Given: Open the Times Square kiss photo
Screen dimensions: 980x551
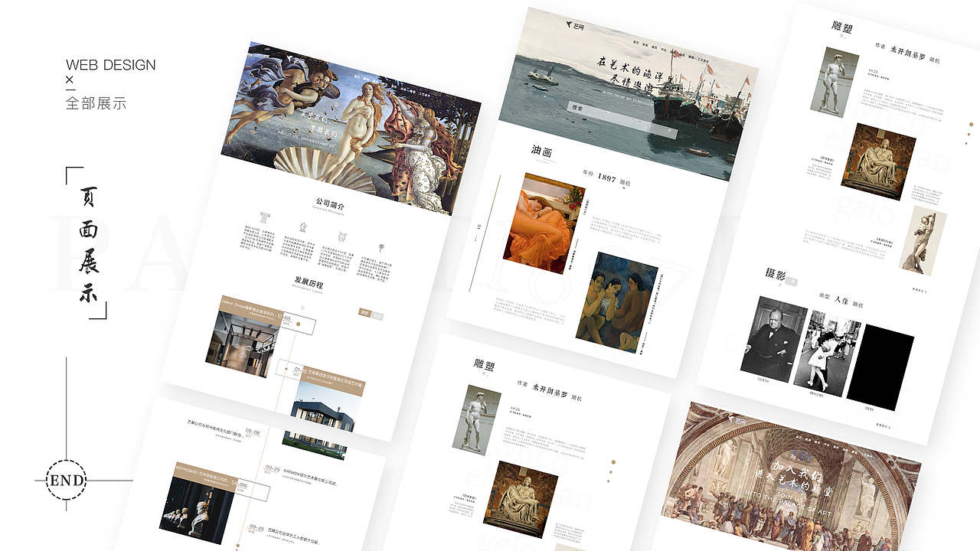Looking at the screenshot, I should pos(828,352).
